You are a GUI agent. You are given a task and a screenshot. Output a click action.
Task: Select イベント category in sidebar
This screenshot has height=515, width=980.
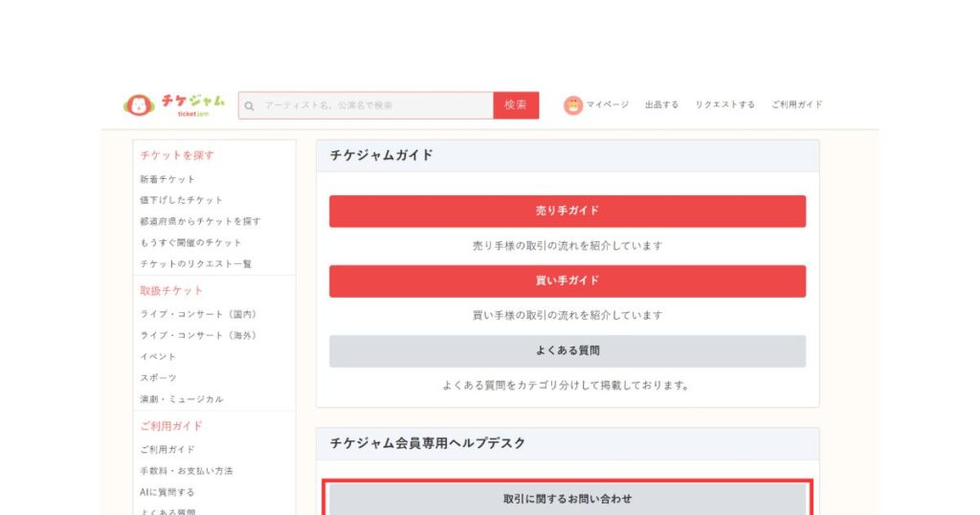(x=158, y=357)
